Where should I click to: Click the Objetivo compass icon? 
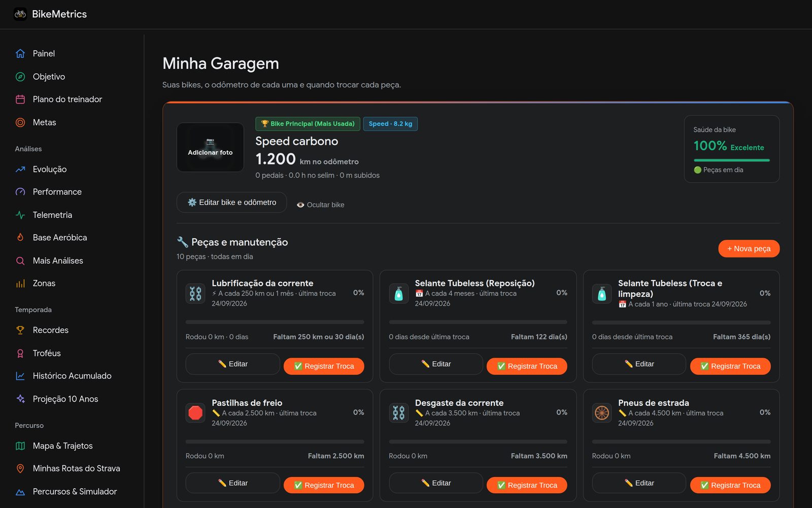pyautogui.click(x=20, y=77)
